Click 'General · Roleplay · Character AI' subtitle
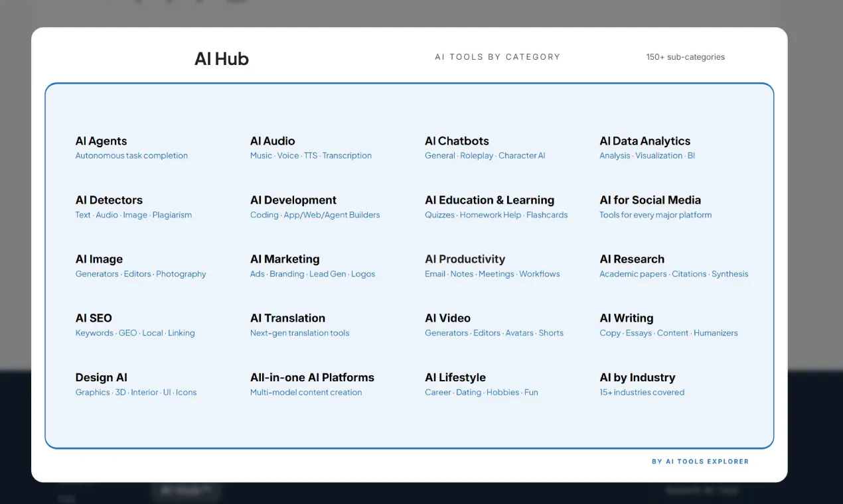This screenshot has width=843, height=504. click(x=485, y=156)
